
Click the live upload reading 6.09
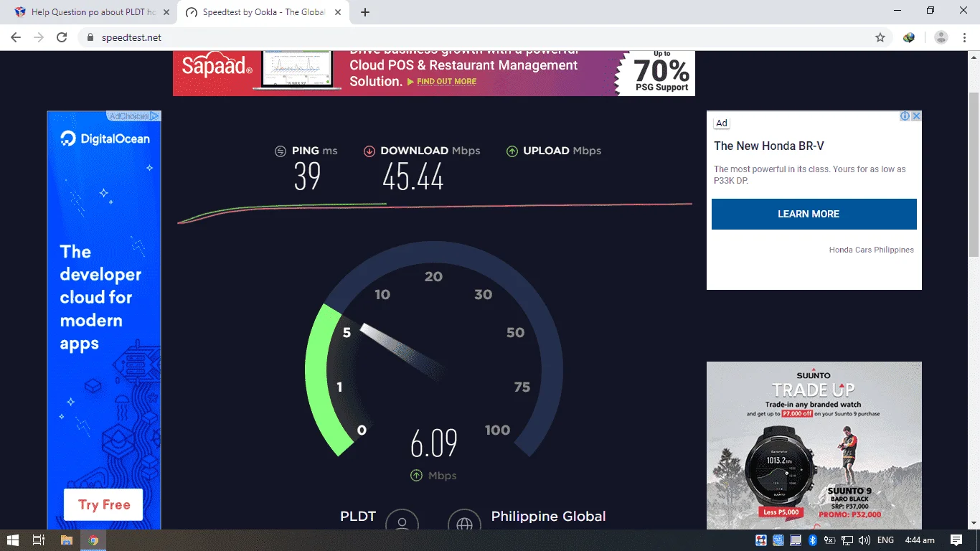pos(434,444)
